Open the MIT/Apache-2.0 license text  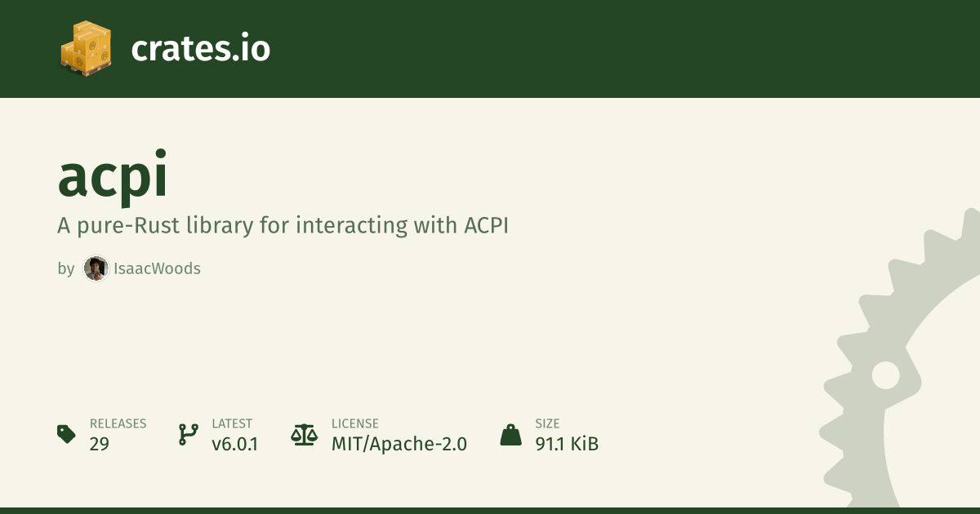tap(399, 445)
